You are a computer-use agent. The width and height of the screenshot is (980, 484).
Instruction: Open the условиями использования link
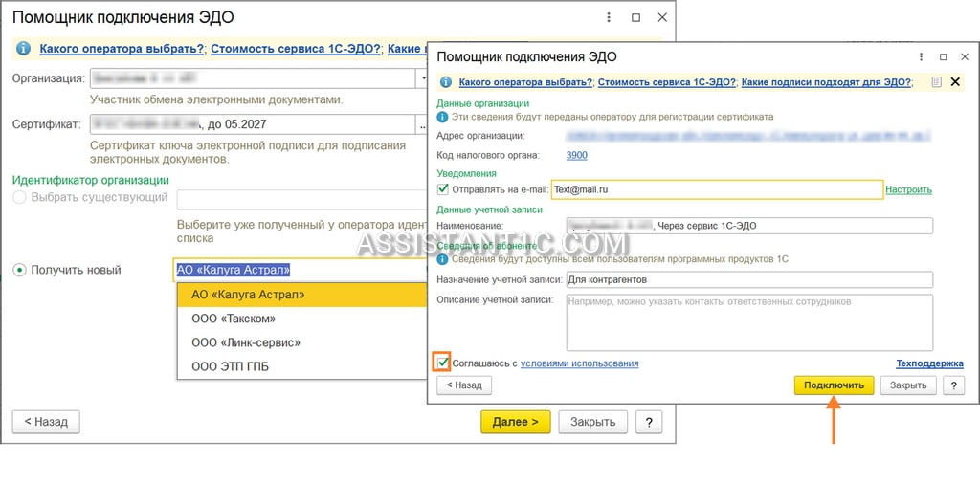(x=579, y=363)
